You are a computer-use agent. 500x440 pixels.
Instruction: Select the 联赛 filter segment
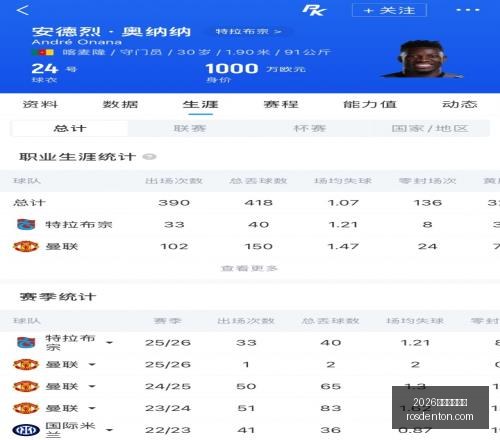[190, 128]
